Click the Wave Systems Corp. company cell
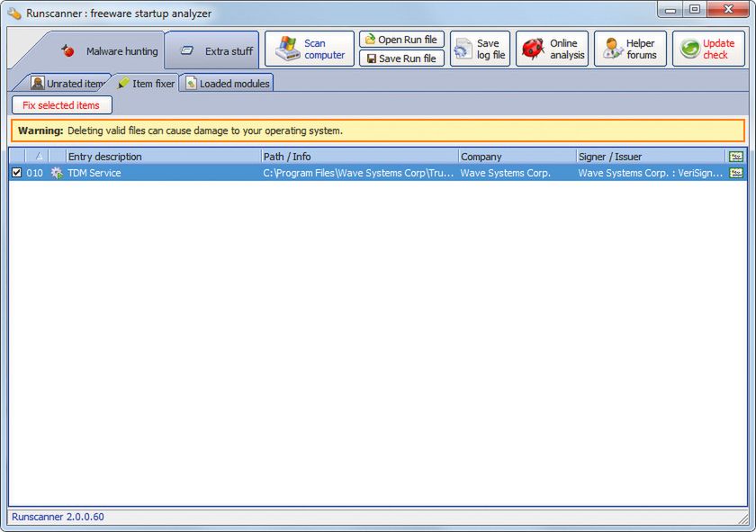 [x=505, y=173]
